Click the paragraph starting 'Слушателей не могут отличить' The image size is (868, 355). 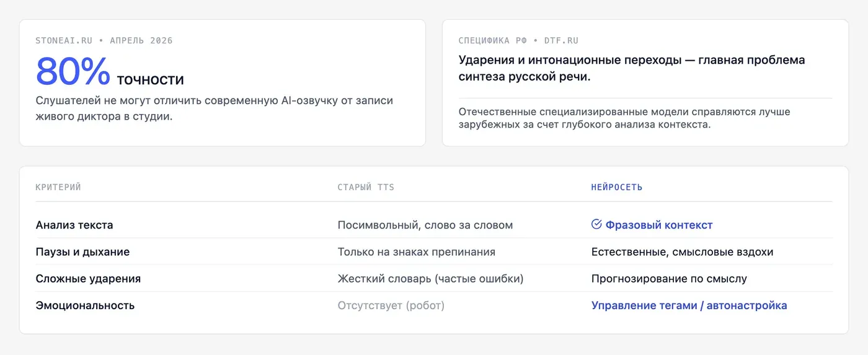tap(215, 108)
